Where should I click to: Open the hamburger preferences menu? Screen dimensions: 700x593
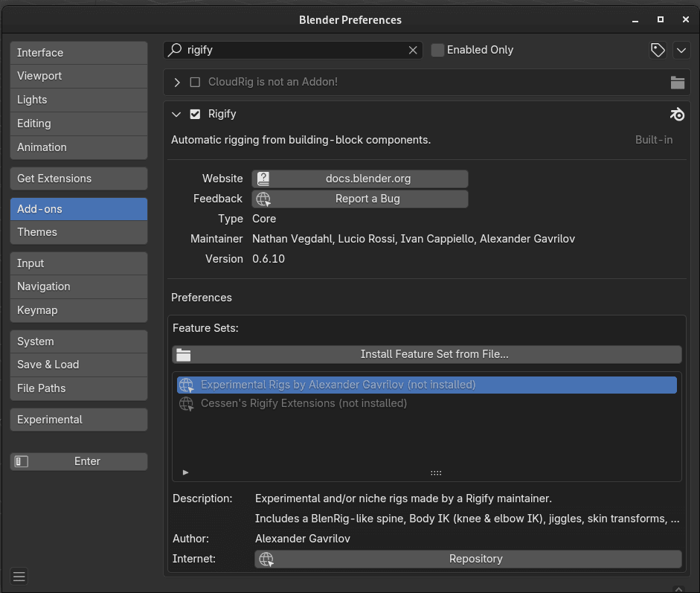tap(19, 576)
